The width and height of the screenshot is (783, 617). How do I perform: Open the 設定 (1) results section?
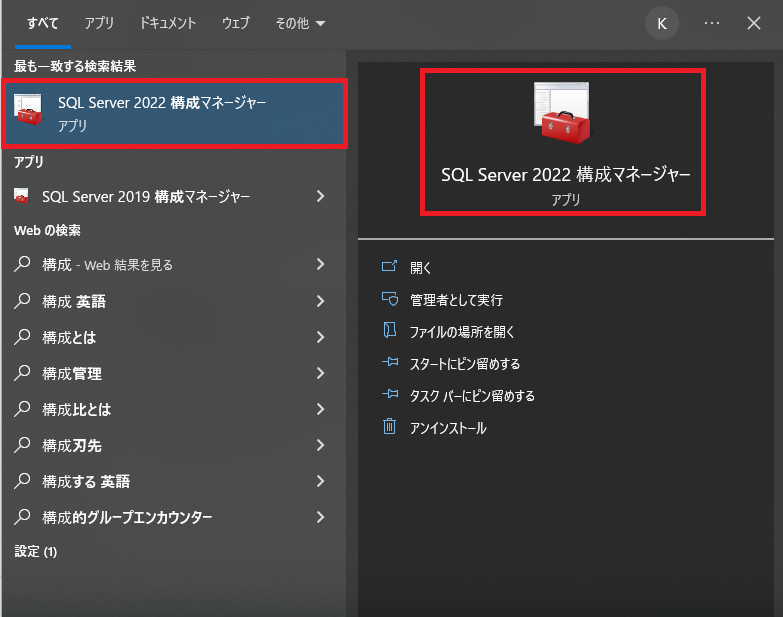(x=35, y=551)
